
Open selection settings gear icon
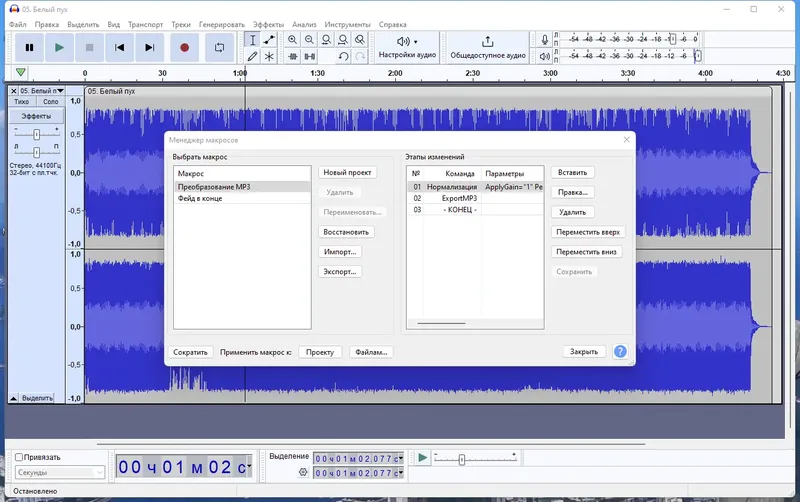(x=303, y=472)
